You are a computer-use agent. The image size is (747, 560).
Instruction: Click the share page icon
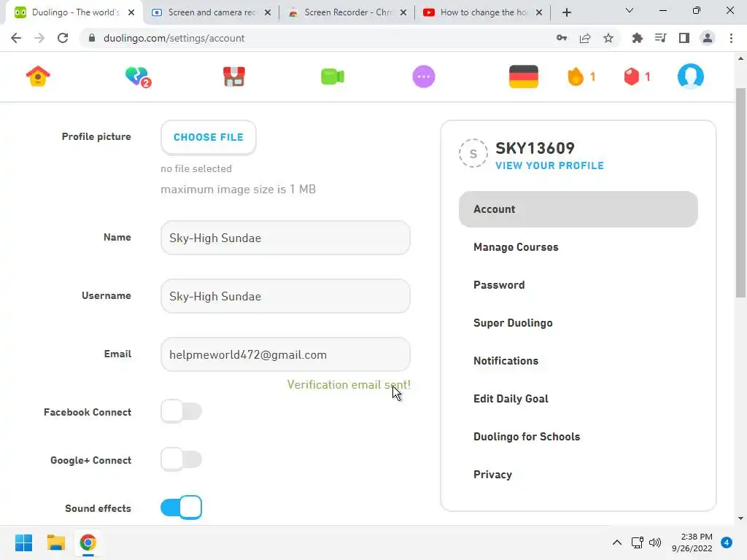585,38
